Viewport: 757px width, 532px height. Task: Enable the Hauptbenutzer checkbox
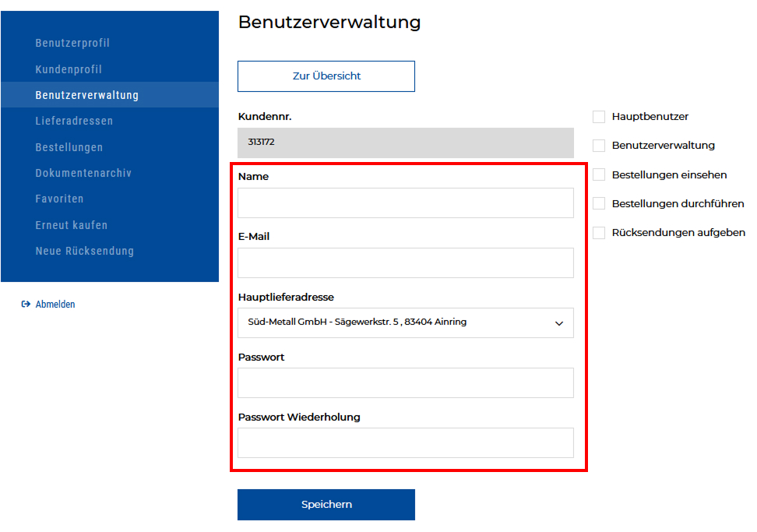coord(599,117)
